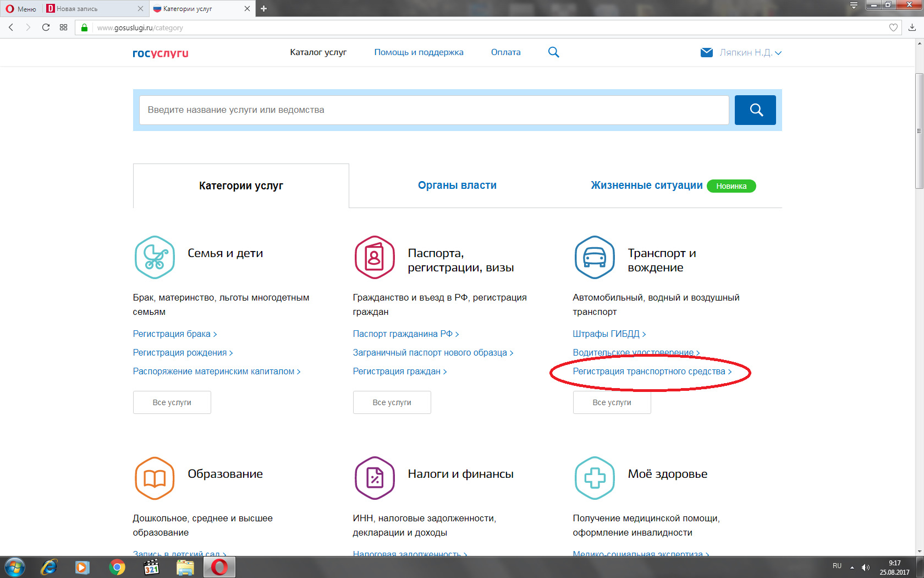Go to the госуслуги home logo
This screenshot has width=924, height=578.
(160, 53)
